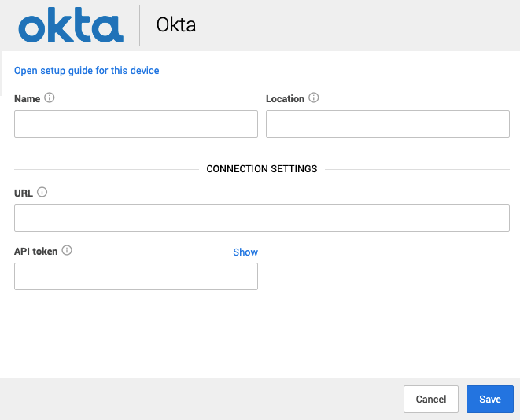
Task: Click the URL field label
Action: point(24,193)
